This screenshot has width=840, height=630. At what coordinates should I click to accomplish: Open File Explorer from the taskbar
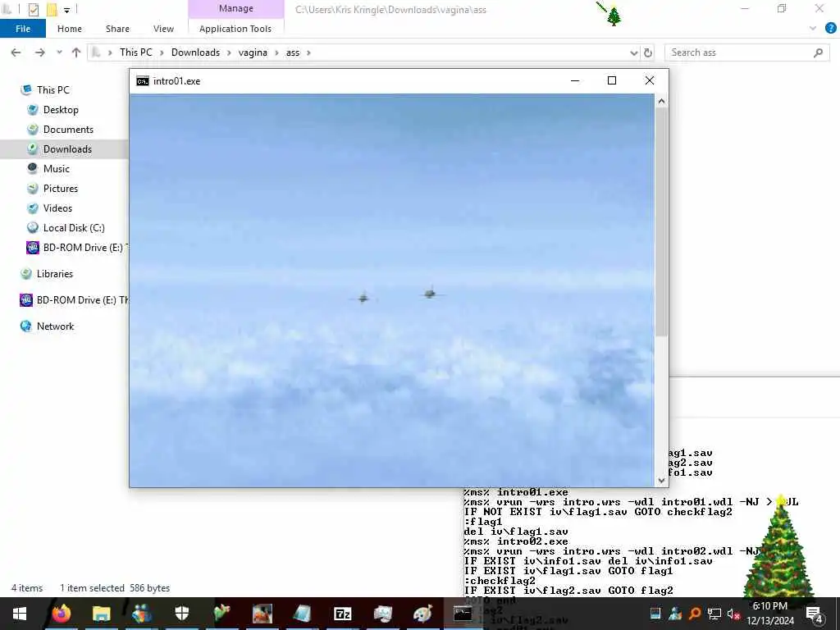101,614
